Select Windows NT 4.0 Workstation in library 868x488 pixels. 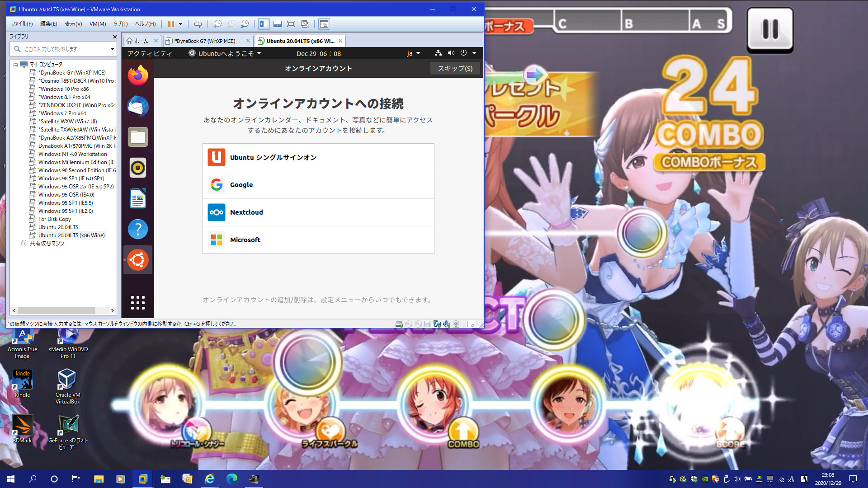pos(72,154)
